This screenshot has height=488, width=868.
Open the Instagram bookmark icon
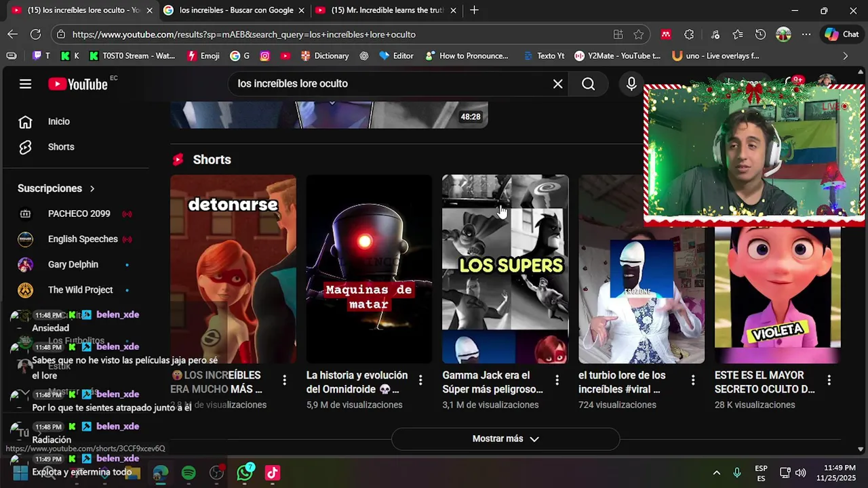(265, 56)
